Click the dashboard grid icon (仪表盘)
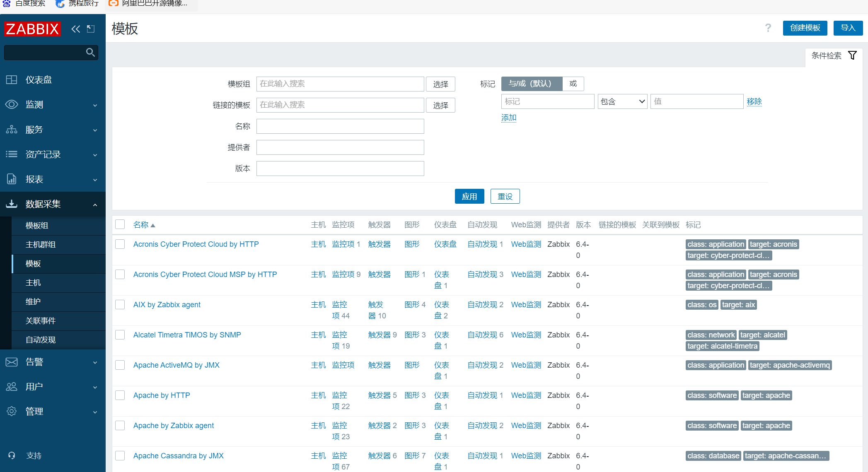Viewport: 868px width, 472px height. point(12,79)
